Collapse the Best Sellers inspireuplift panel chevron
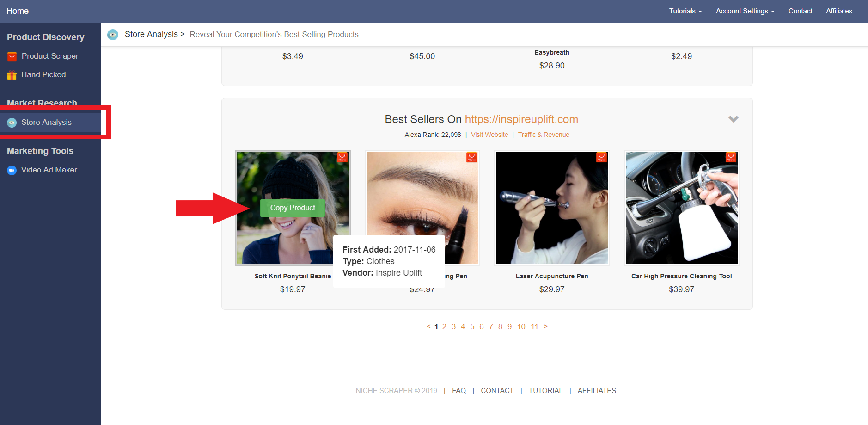 734,119
